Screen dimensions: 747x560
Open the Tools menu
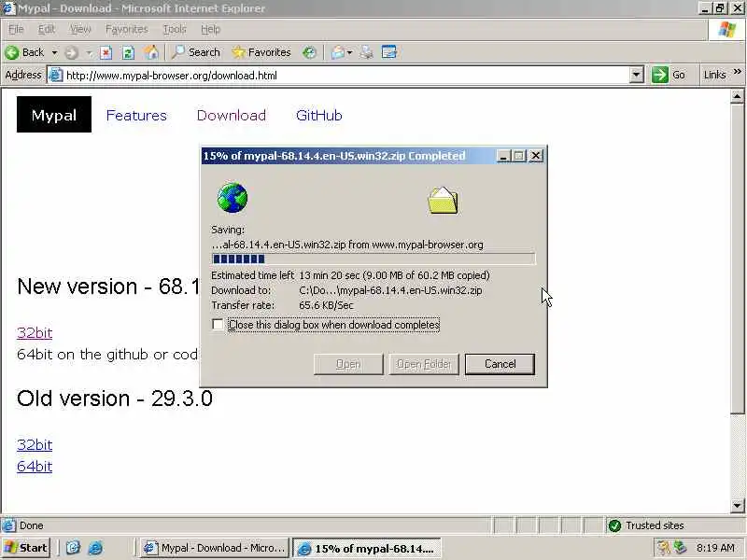(175, 30)
